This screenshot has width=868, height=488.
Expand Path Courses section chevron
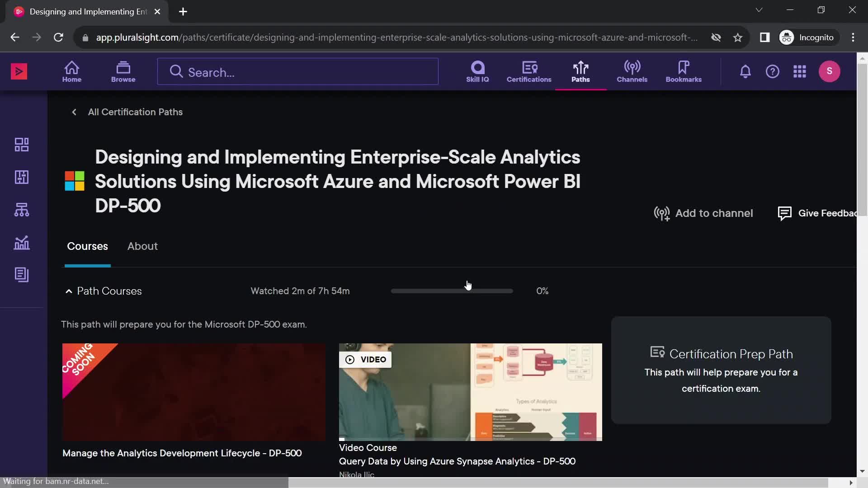69,291
